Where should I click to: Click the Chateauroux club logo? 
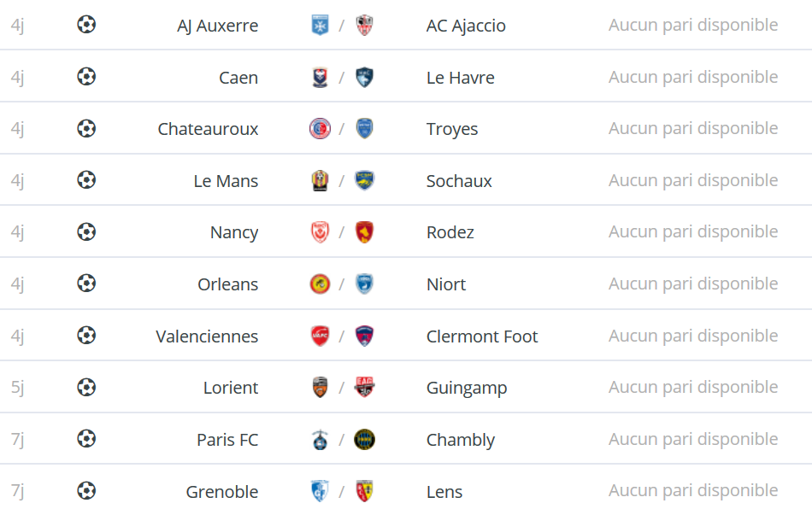coord(320,128)
